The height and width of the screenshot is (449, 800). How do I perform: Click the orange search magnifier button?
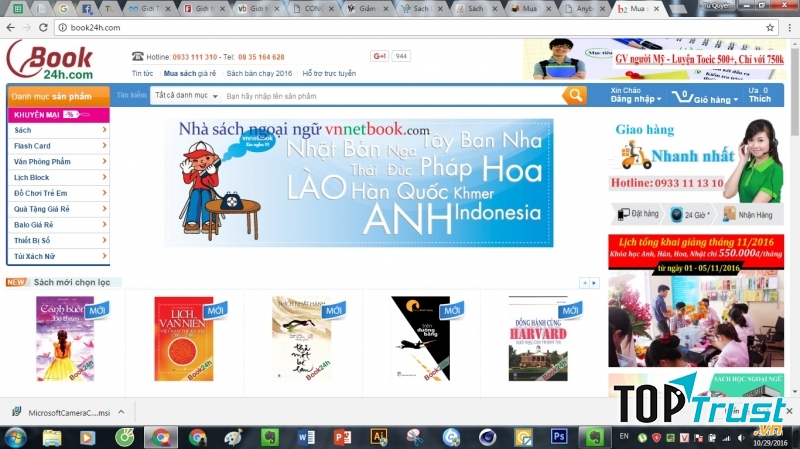(x=574, y=95)
